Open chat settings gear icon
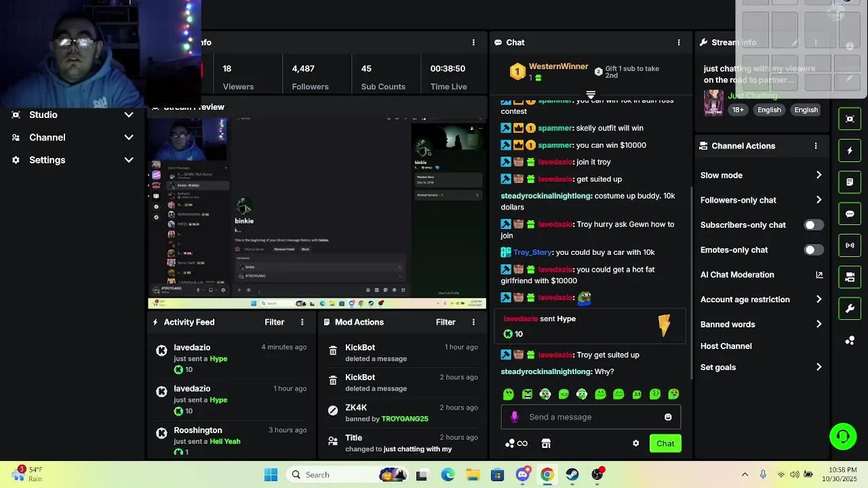This screenshot has height=488, width=868. point(635,443)
